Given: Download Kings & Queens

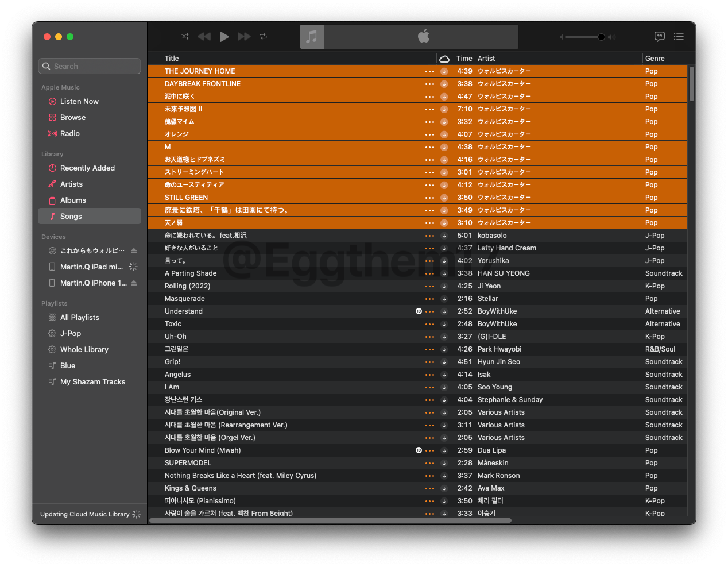Looking at the screenshot, I should [x=444, y=488].
